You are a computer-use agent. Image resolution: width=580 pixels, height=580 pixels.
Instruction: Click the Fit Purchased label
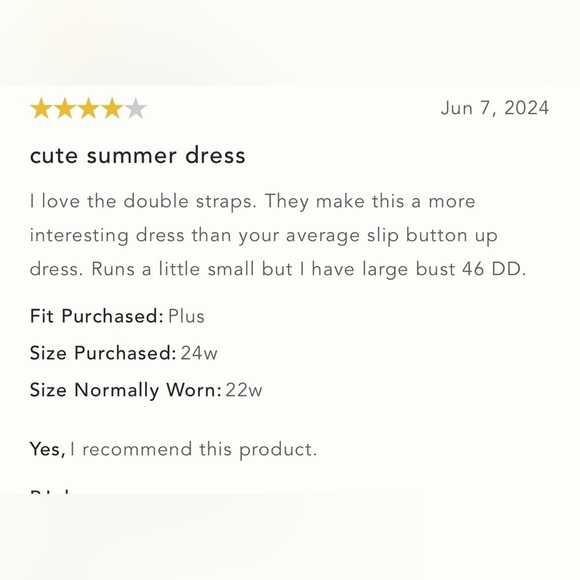(x=97, y=316)
